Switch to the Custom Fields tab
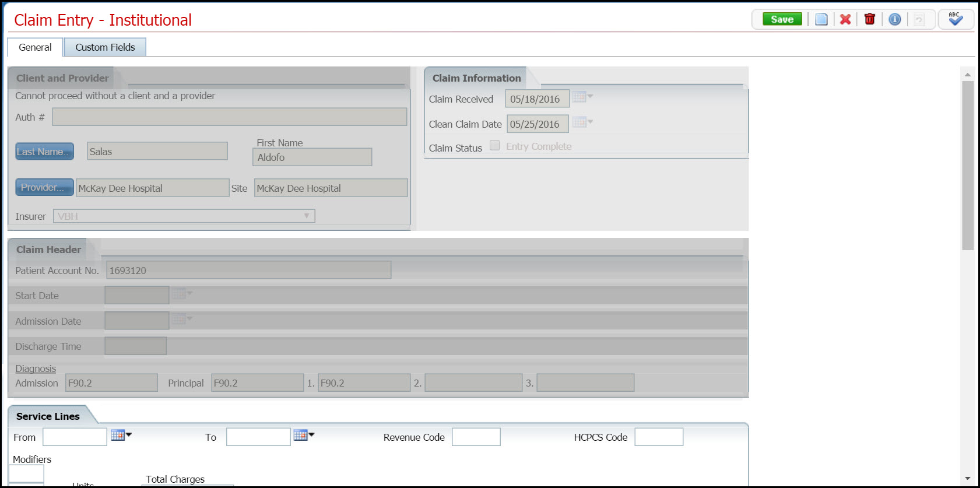 (x=105, y=47)
